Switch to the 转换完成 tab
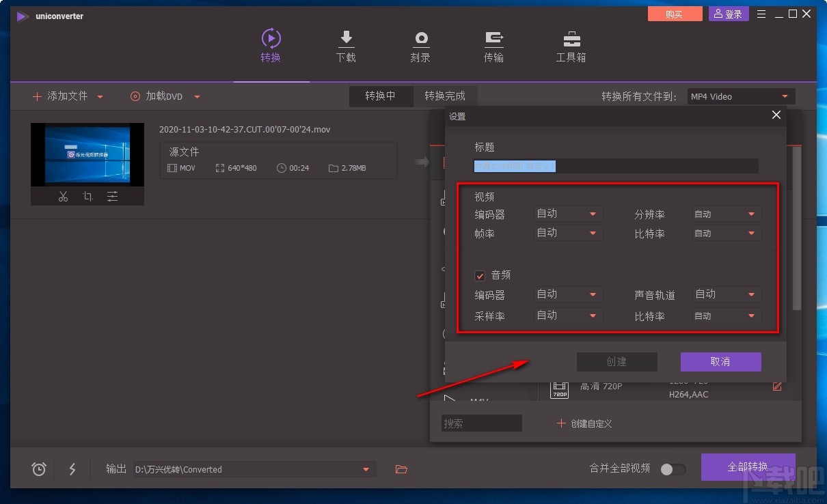 point(445,96)
